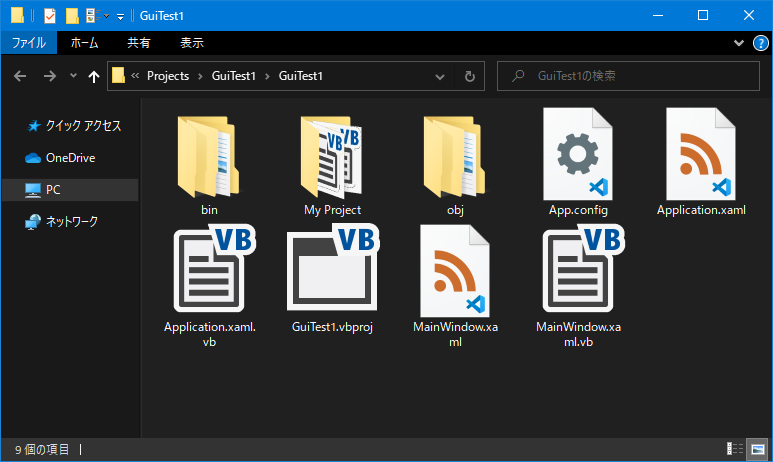
Task: Expand the chevron after Projects in path
Action: [x=200, y=76]
